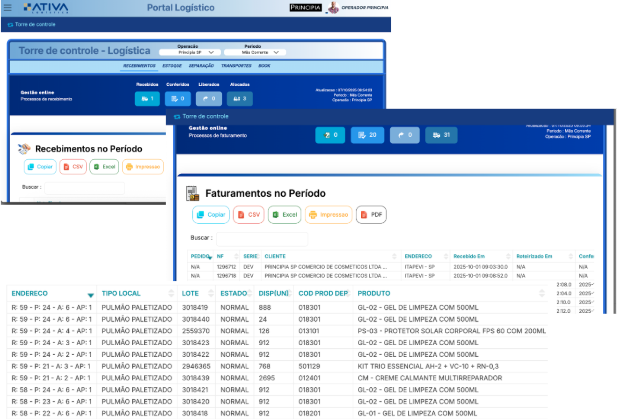The height and width of the screenshot is (419, 617).
Task: Switch to the Estoque tab
Action: 172,66
